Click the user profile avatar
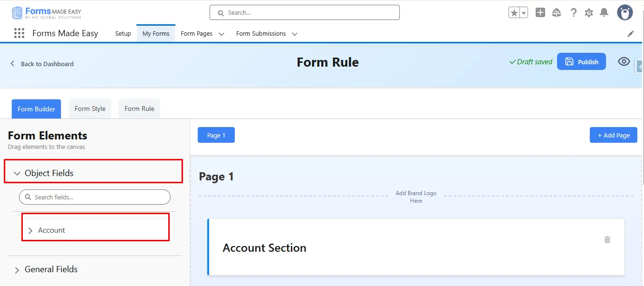This screenshot has width=644, height=286. point(625,13)
